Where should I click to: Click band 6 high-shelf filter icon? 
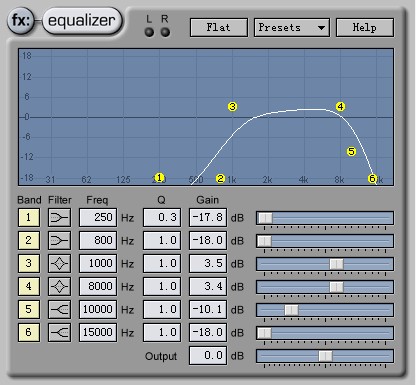[x=59, y=333]
